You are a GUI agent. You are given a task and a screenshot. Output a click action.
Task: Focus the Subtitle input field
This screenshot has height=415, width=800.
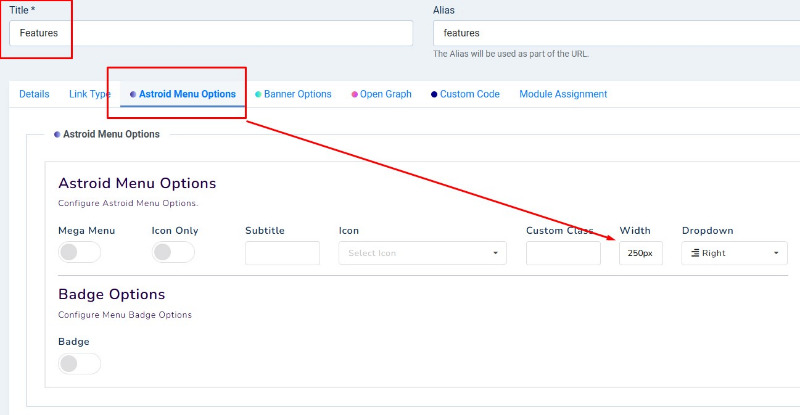pos(282,253)
